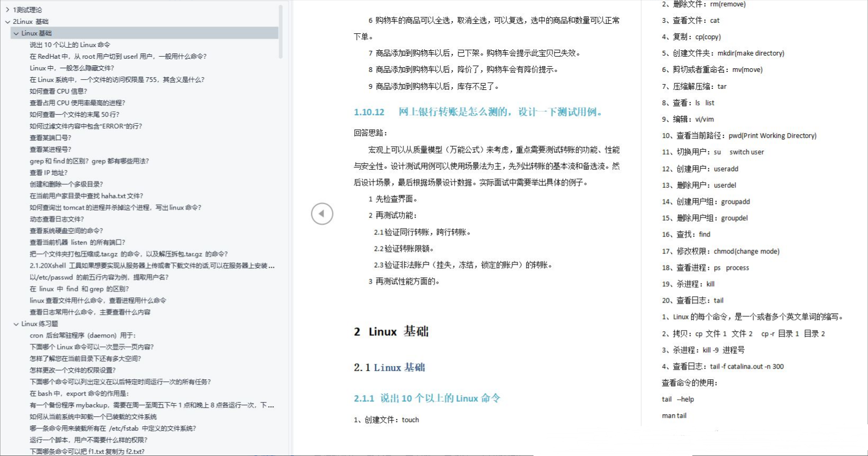Open bookmark 查看某端口号?
868x456 pixels.
(50, 138)
